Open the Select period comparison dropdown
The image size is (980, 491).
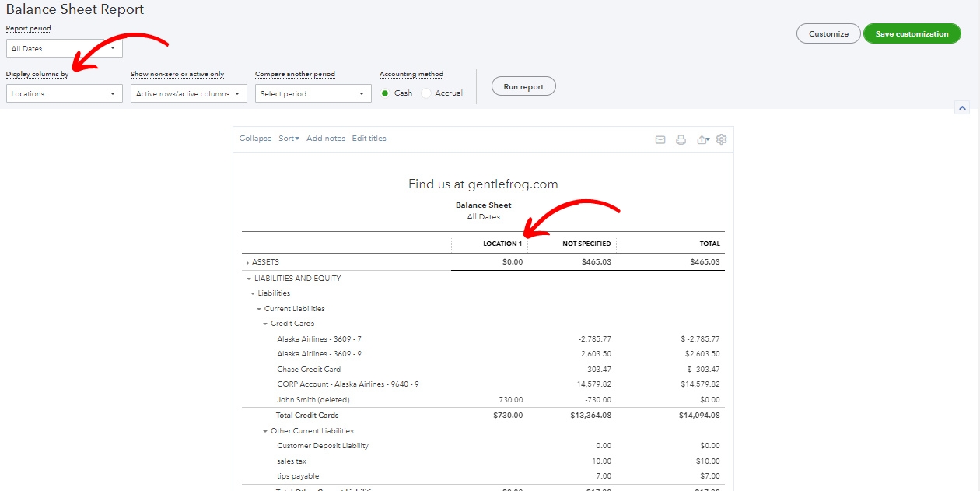click(x=313, y=93)
